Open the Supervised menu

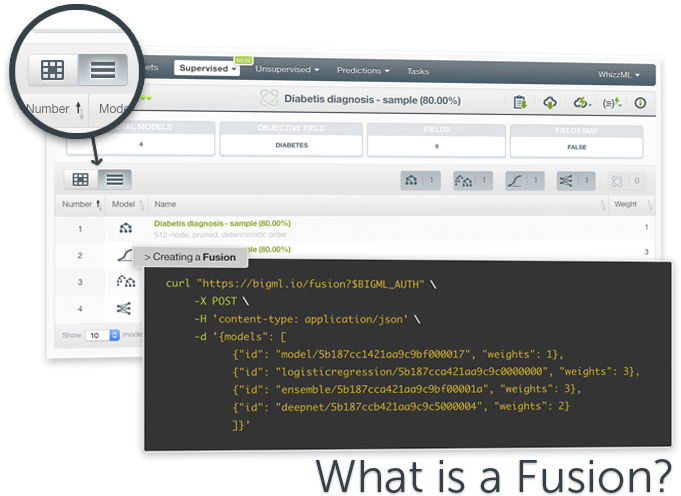[207, 68]
